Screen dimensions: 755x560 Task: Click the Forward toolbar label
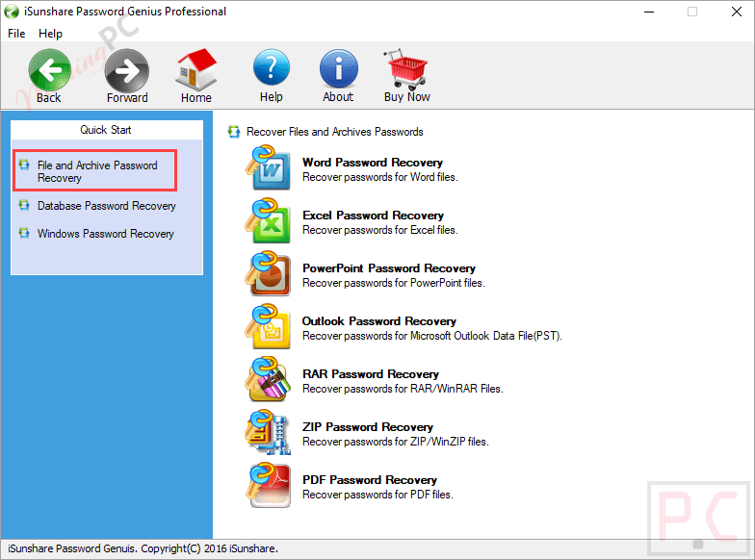click(x=127, y=98)
